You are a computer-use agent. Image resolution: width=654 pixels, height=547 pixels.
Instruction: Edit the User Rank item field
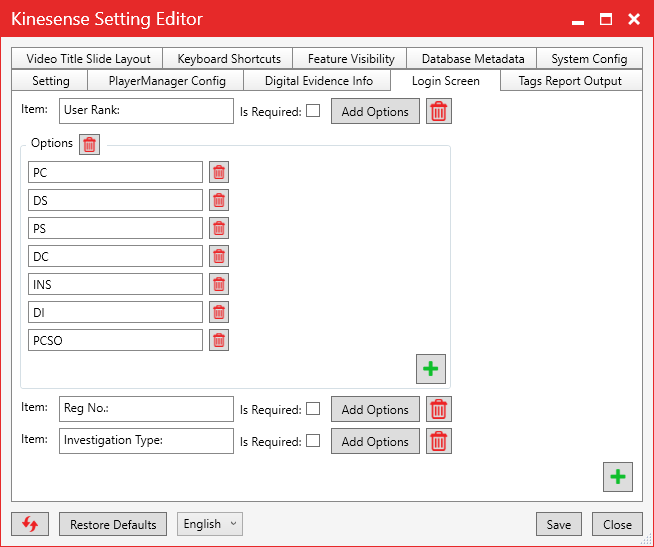click(x=146, y=111)
